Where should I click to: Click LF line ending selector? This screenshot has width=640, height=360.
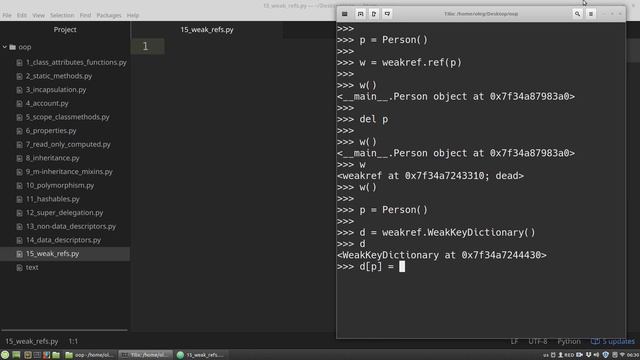[514, 341]
